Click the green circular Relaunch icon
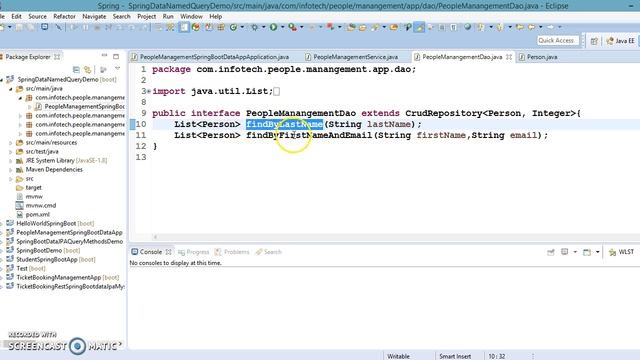The height and width of the screenshot is (360, 640). (x=233, y=27)
